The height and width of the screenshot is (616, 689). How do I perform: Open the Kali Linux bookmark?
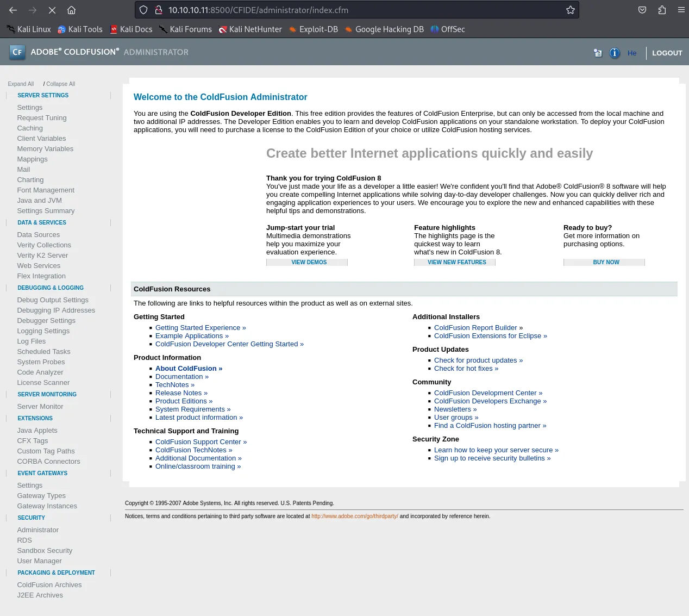(x=29, y=29)
